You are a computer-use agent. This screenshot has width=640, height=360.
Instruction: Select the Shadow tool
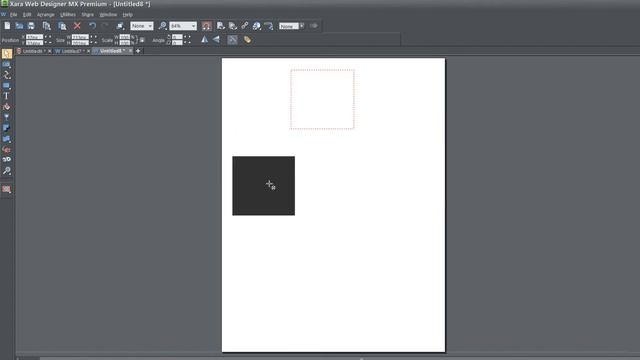click(7, 128)
